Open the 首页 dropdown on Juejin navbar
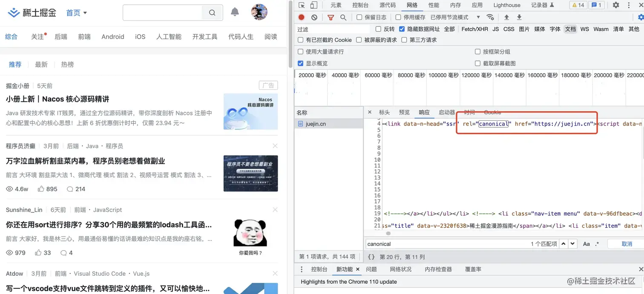The height and width of the screenshot is (294, 644). point(76,13)
